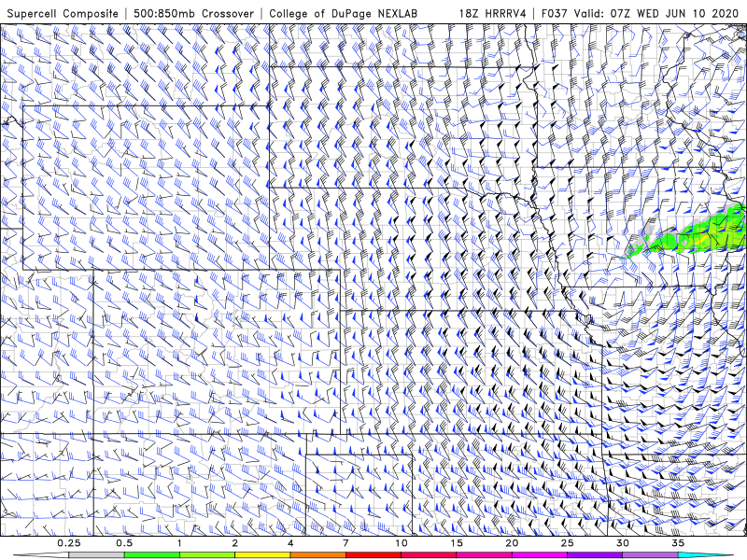Click the 'Supercell Composite' title text

click(63, 13)
